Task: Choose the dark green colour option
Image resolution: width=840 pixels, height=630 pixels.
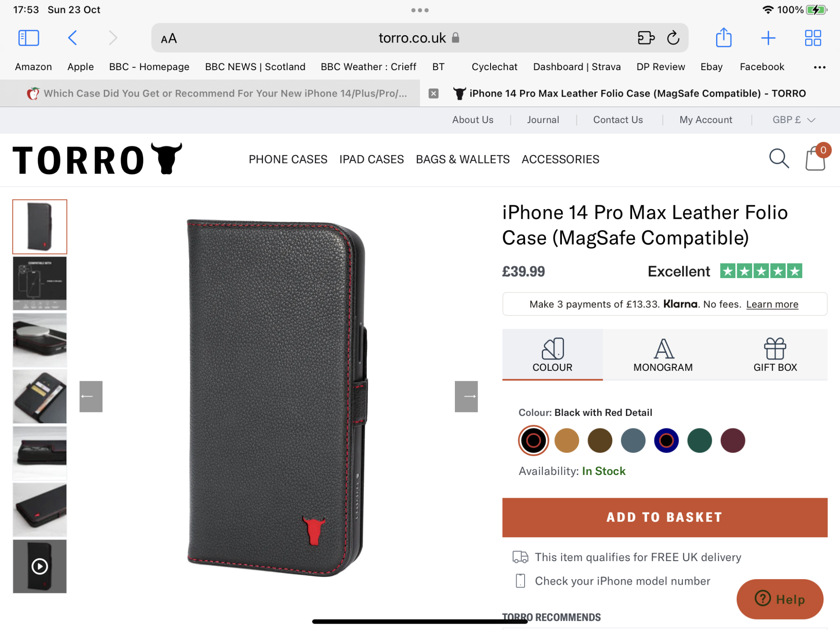Action: [x=699, y=441]
